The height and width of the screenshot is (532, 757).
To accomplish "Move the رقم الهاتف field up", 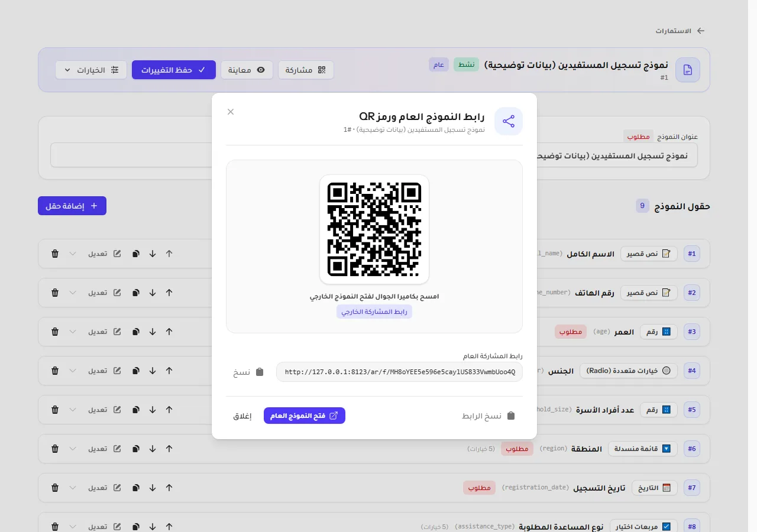I will pos(169,293).
